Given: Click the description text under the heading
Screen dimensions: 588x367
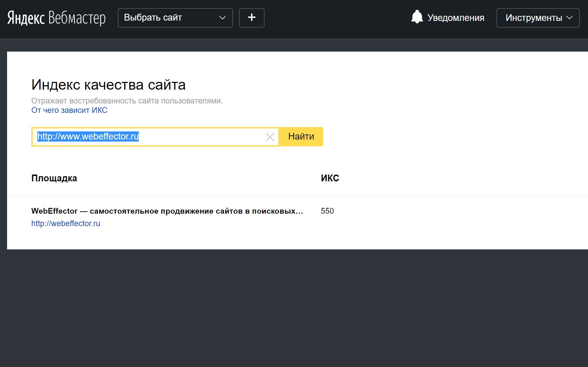Looking at the screenshot, I should coord(127,101).
